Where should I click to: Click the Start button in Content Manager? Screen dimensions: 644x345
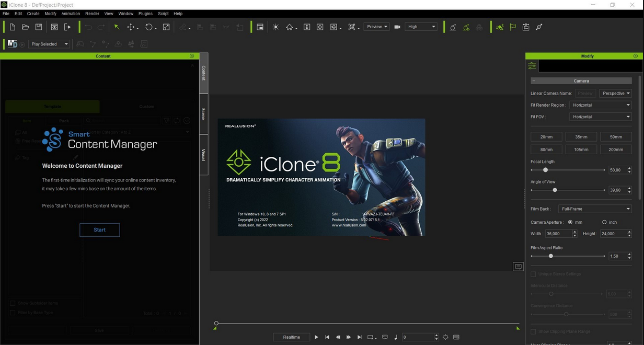point(99,230)
